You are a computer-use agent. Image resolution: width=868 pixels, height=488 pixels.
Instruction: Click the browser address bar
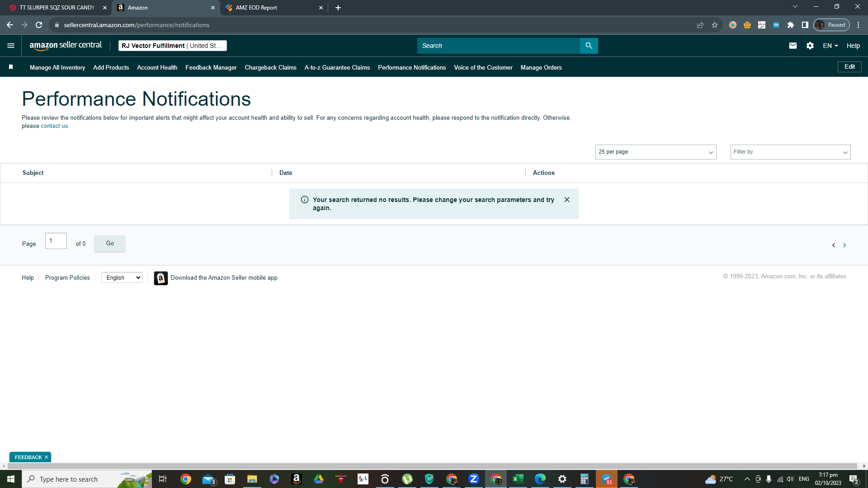(x=371, y=25)
